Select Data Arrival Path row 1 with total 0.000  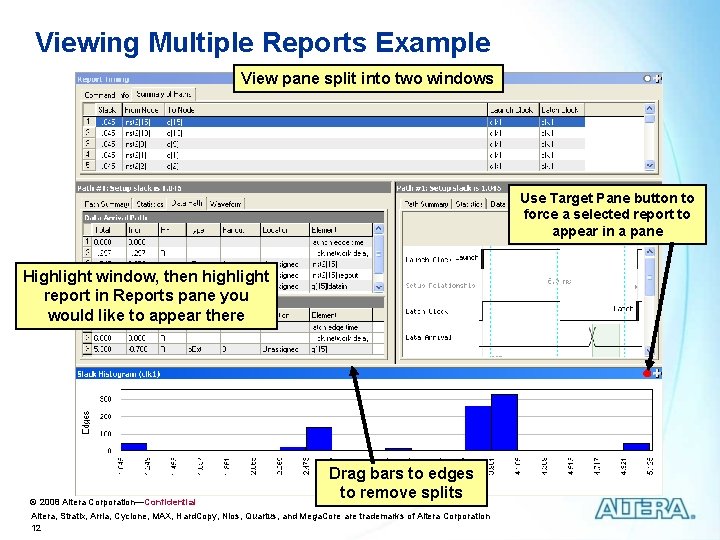[x=228, y=242]
